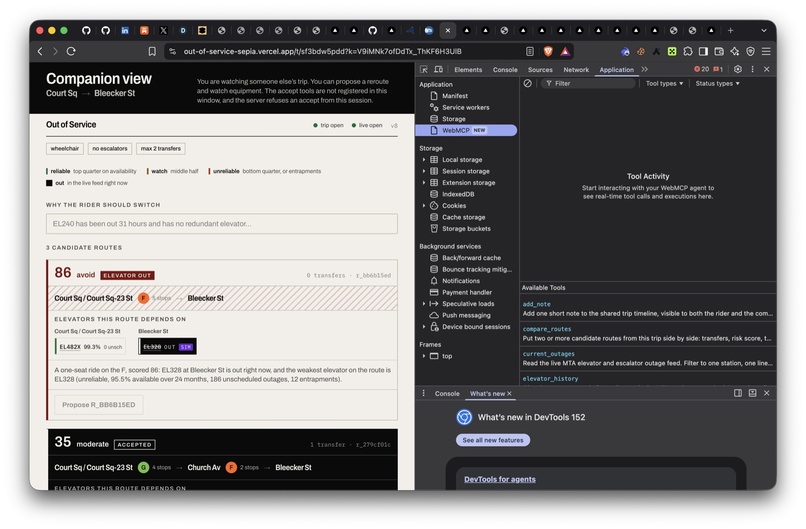
Task: Switch to the drawer Console tab
Action: (x=447, y=393)
